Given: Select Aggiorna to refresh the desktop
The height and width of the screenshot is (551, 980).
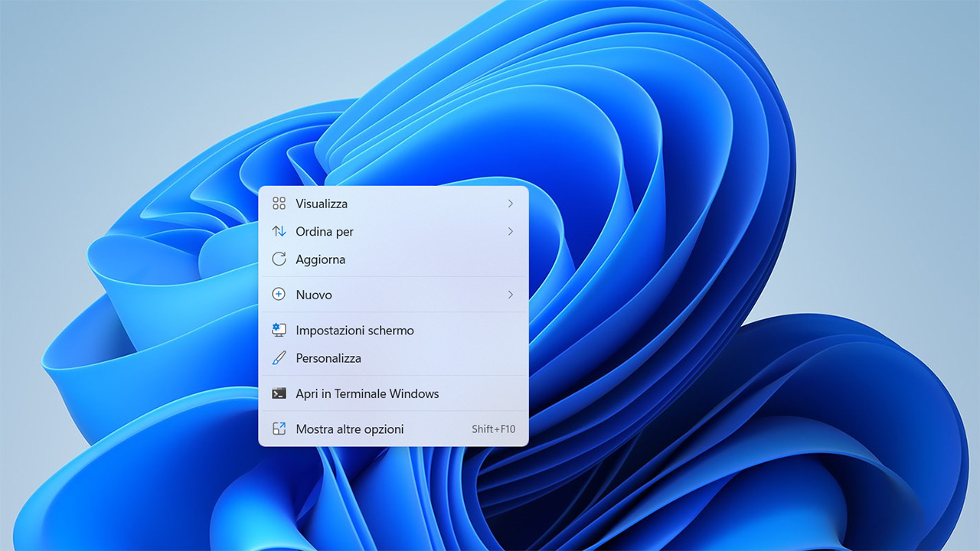Looking at the screenshot, I should click(x=394, y=259).
